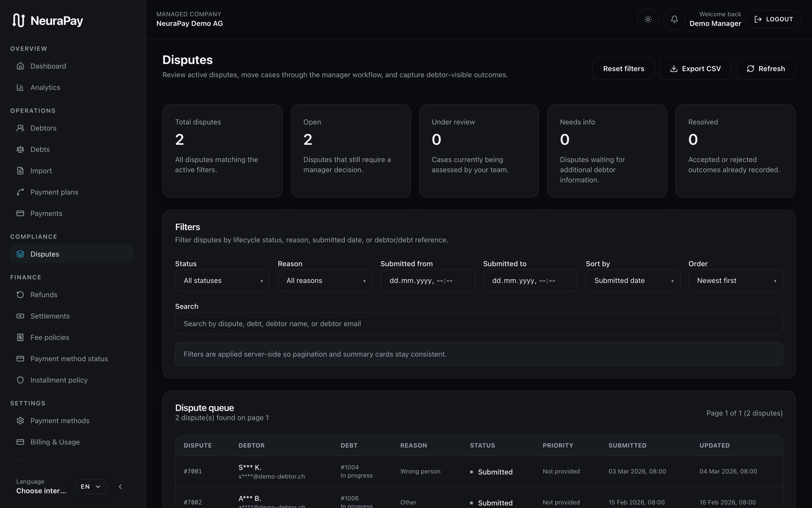Open the Sort by dropdown
The image size is (812, 508).
pos(633,280)
